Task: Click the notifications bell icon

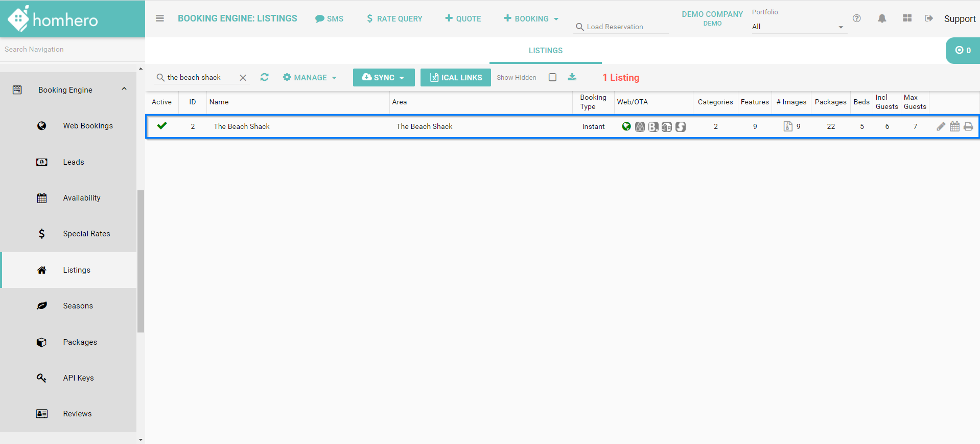Action: (882, 18)
